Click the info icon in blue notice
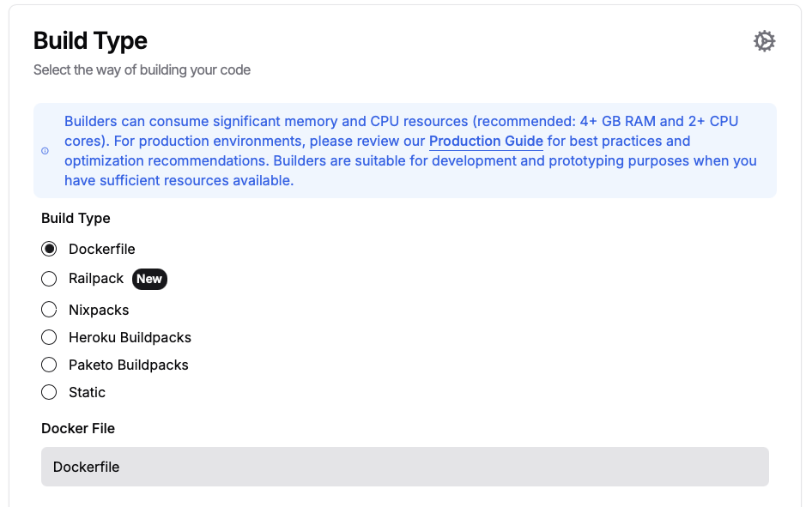 pyautogui.click(x=45, y=151)
